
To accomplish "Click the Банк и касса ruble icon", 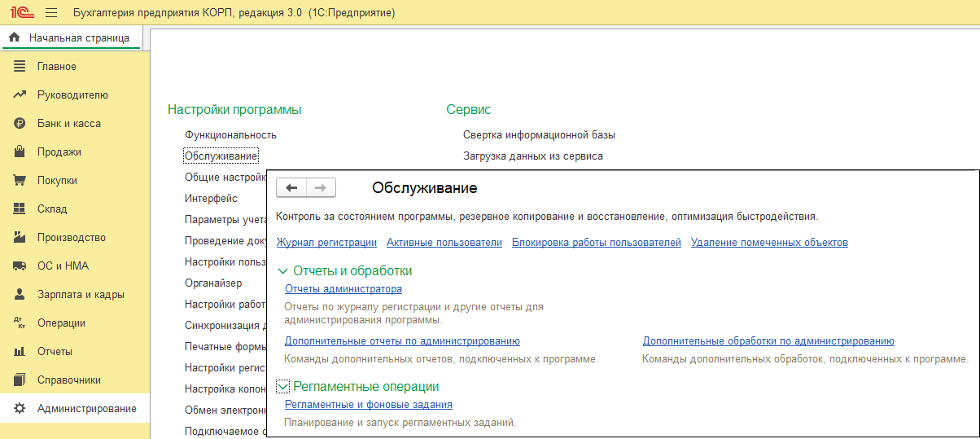I will pos(20,124).
